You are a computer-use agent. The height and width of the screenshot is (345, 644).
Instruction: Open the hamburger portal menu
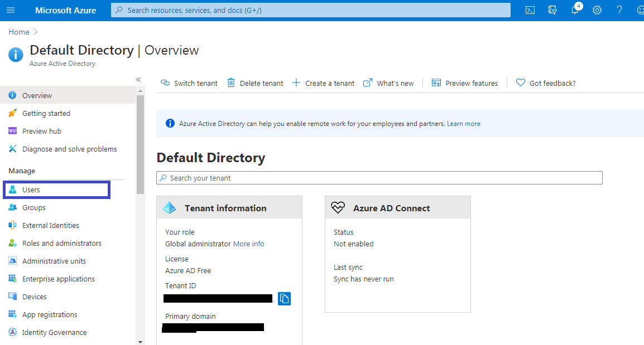[11, 10]
